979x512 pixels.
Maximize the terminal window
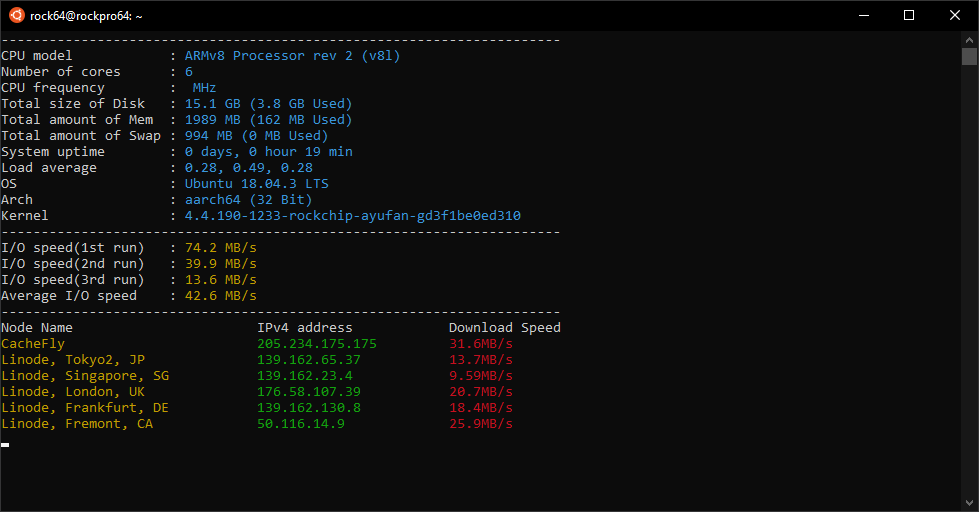pos(908,15)
